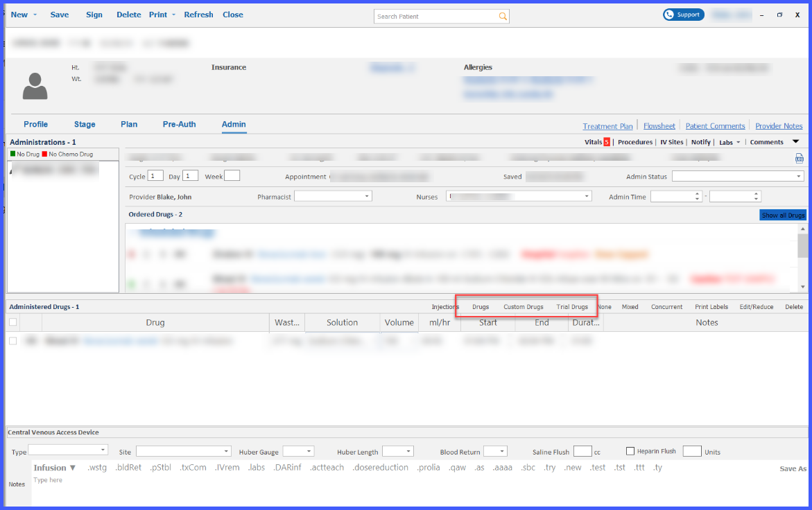The image size is (812, 510).
Task: Open the print icon beside Admin Status
Action: [x=799, y=158]
